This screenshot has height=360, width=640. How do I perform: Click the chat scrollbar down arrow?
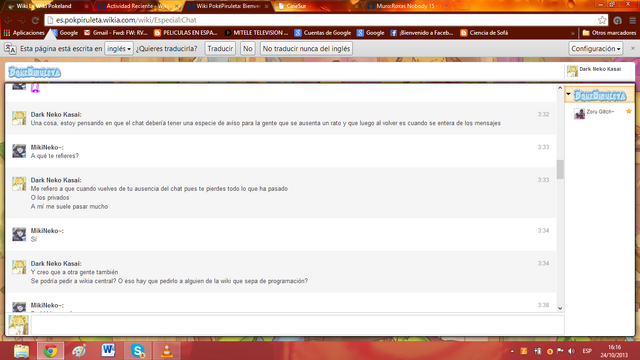click(x=560, y=309)
